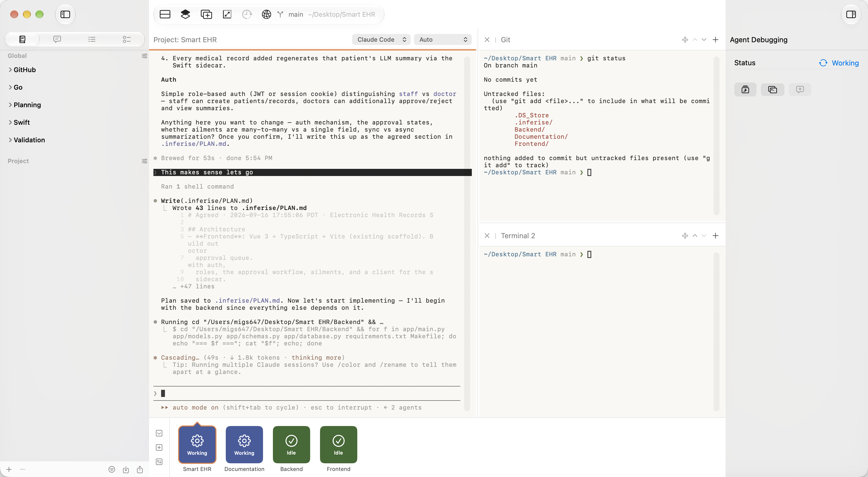Open the clock history icon in toolbar

[247, 14]
